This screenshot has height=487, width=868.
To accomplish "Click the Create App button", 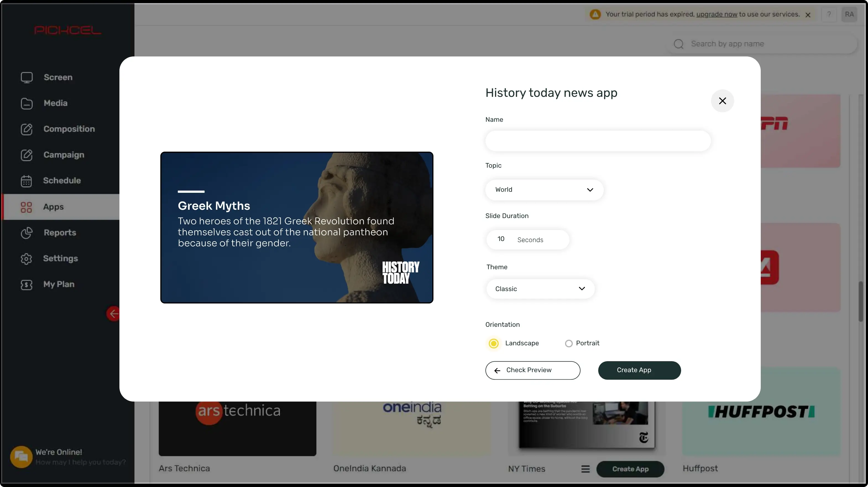I will click(x=639, y=370).
